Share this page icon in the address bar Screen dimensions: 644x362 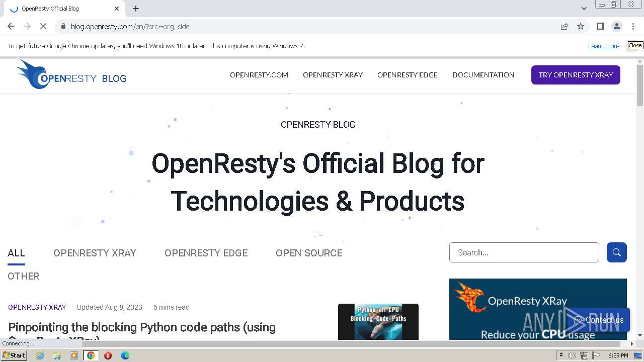[565, 26]
